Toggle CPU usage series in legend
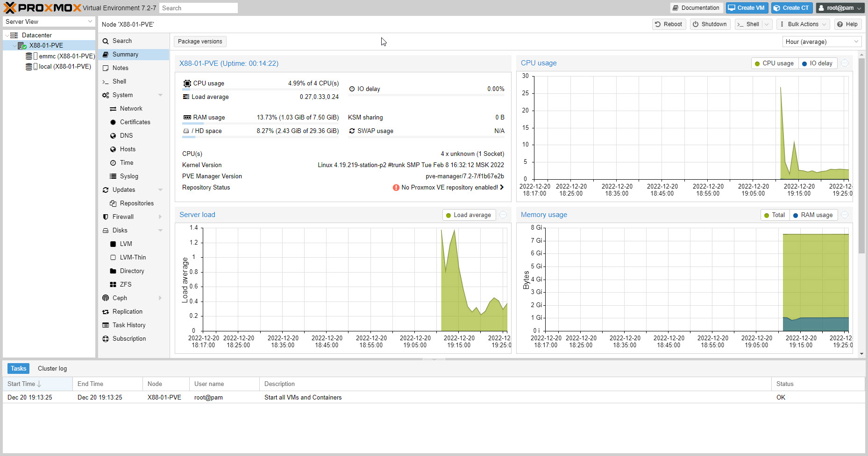Image resolution: width=868 pixels, height=456 pixels. tap(774, 63)
